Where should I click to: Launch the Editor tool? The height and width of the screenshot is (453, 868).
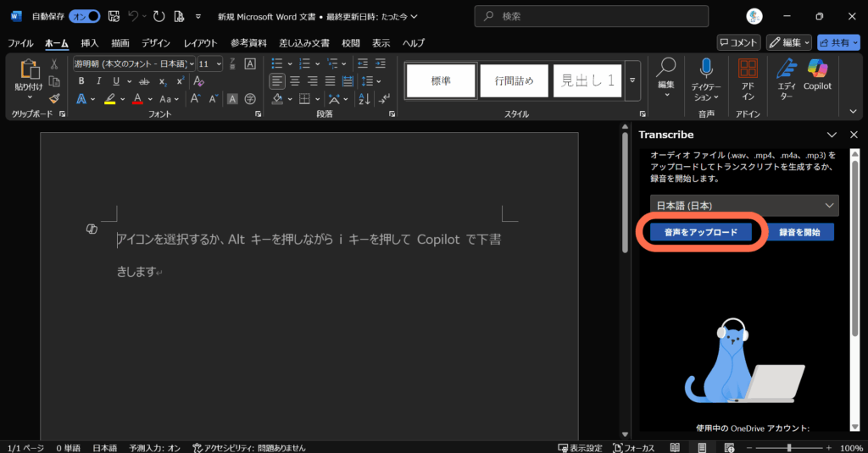(x=786, y=80)
